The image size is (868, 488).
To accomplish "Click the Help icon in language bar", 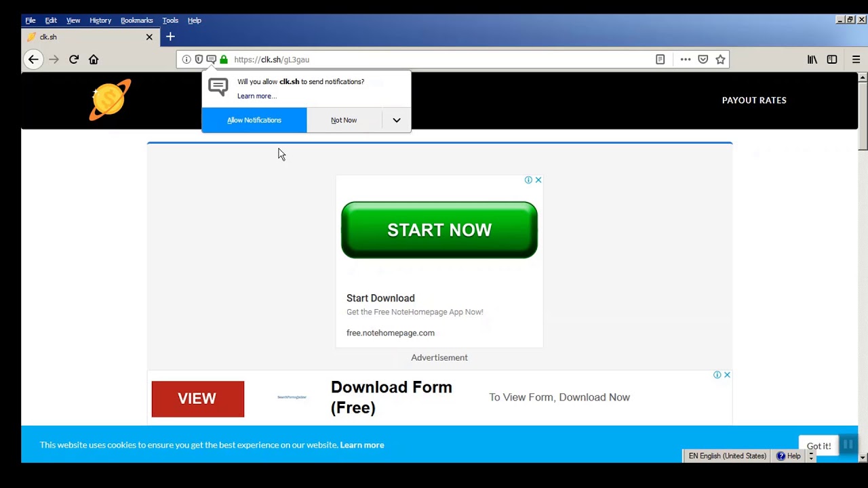I will 789,456.
